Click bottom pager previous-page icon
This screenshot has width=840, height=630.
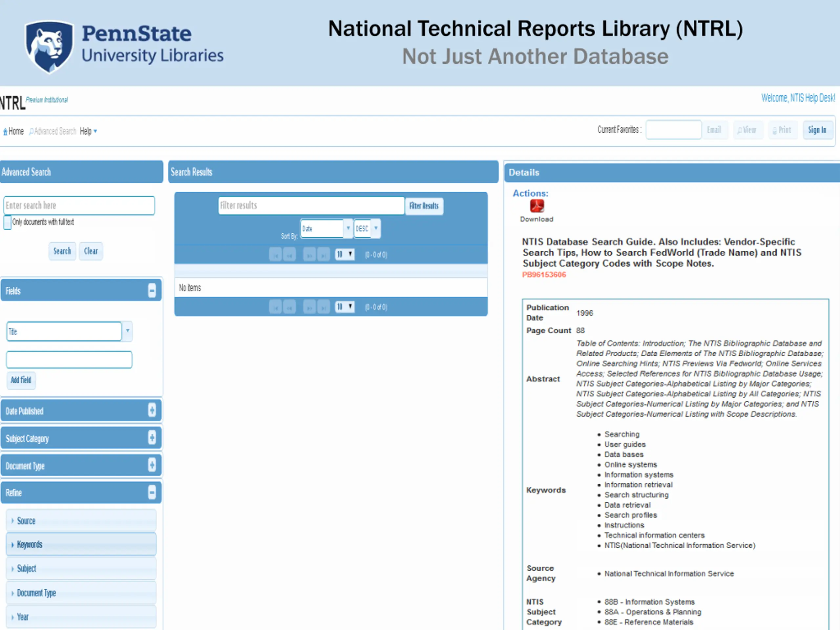tap(290, 307)
